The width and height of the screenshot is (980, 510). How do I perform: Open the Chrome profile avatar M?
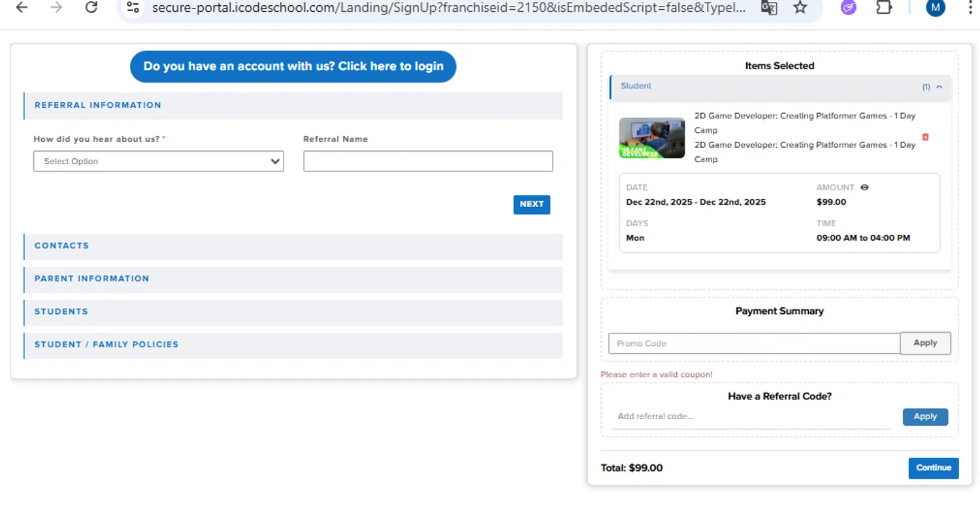click(936, 8)
